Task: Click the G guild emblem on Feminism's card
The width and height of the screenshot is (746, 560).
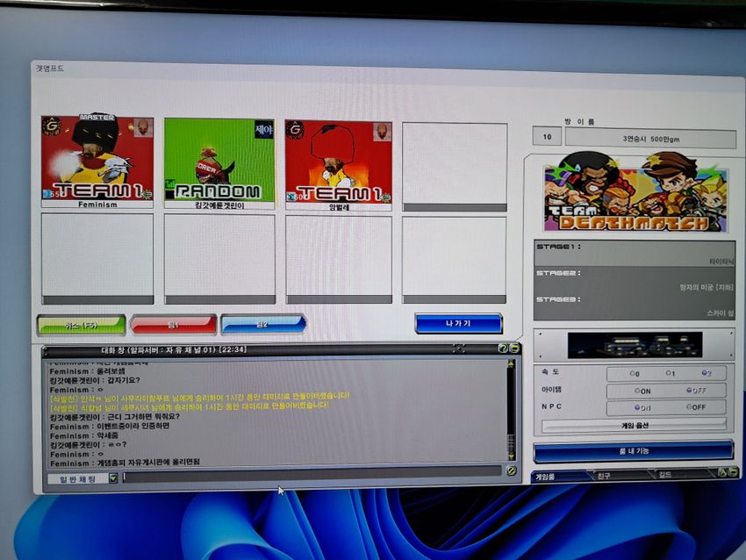Action: tap(51, 127)
